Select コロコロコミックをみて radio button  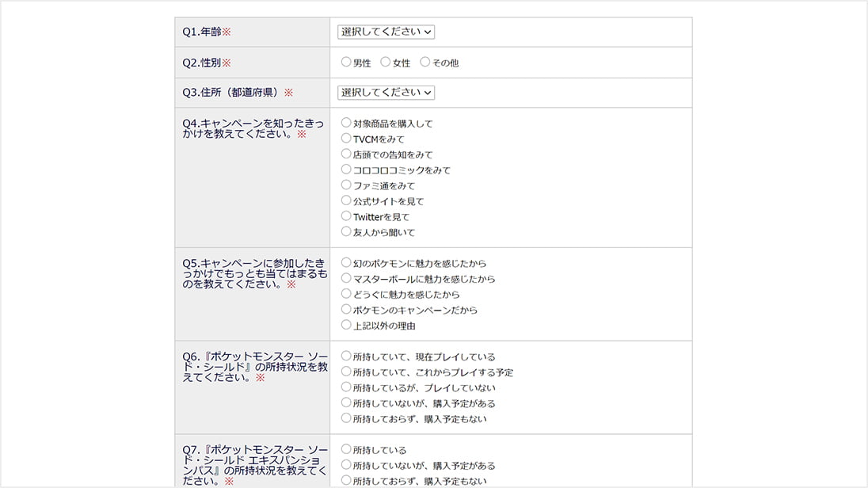click(x=346, y=170)
